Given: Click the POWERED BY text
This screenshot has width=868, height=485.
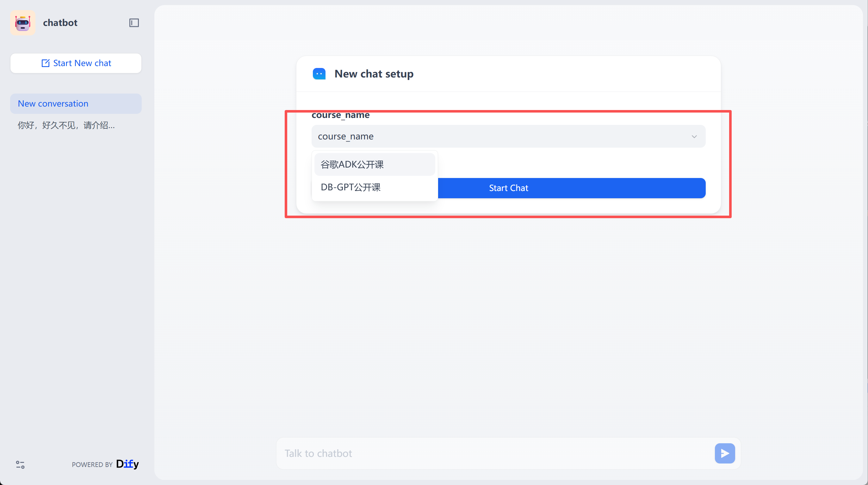Looking at the screenshot, I should click(x=92, y=465).
